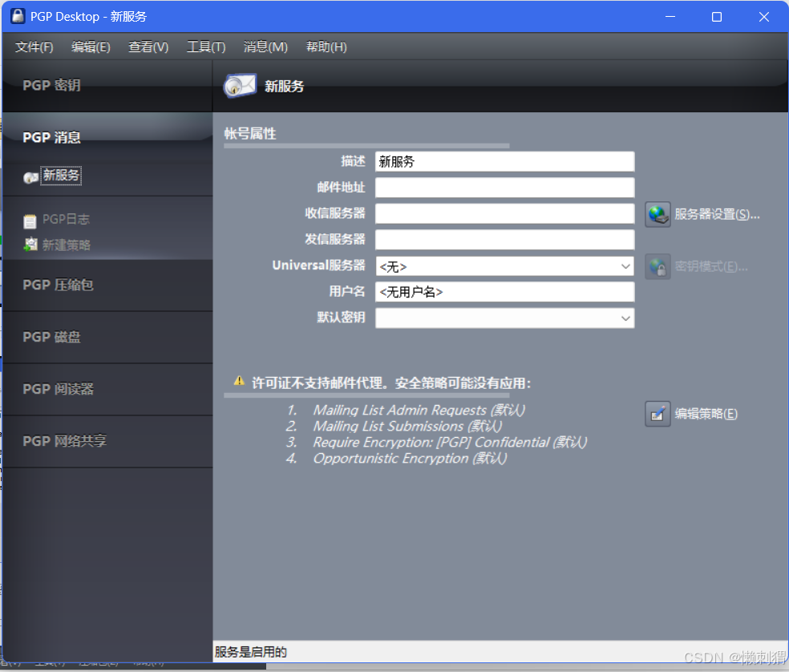789x672 pixels.
Task: Click the 描述 text field
Action: [504, 161]
